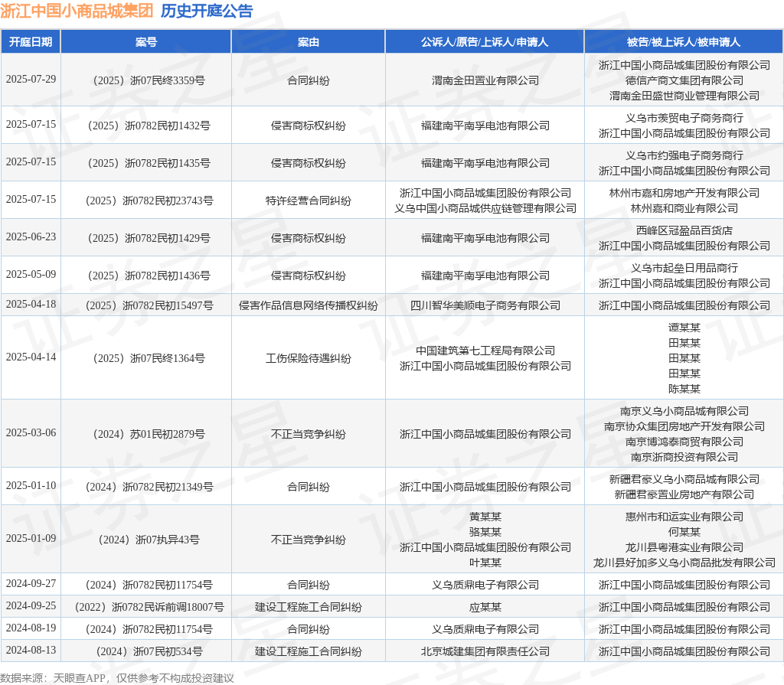The width and height of the screenshot is (784, 685).
Task: Click the 开庭日期 column header
Action: (31, 42)
